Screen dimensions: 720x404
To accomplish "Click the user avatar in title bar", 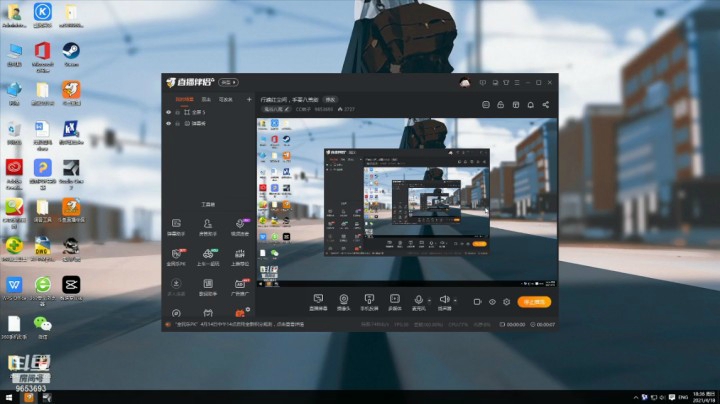I will [465, 83].
